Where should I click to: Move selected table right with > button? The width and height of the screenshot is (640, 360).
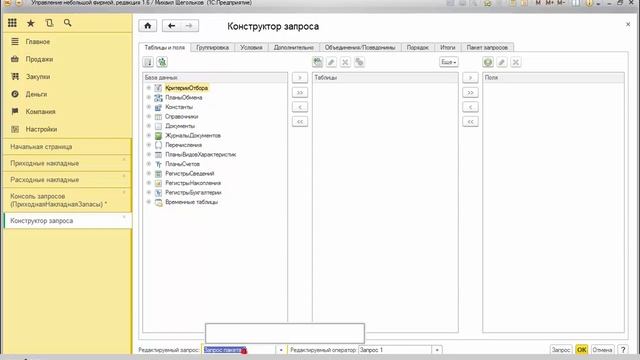click(300, 78)
